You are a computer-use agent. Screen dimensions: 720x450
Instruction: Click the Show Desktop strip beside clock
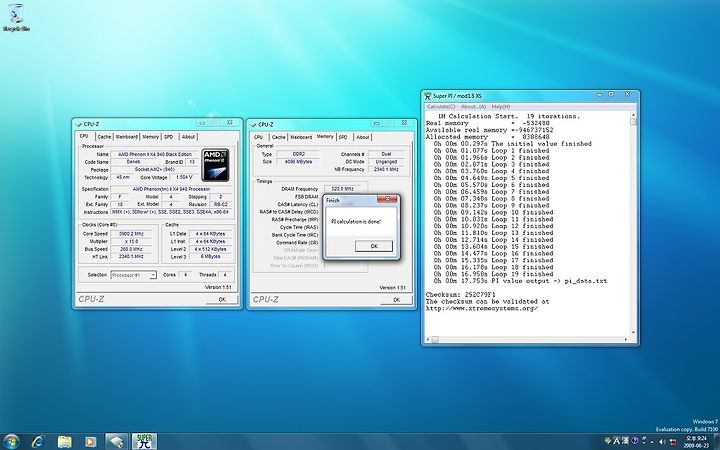(716, 442)
